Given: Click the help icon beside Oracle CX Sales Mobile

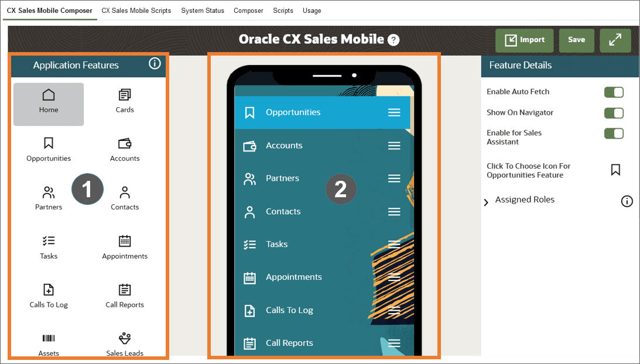Looking at the screenshot, I should tap(393, 40).
